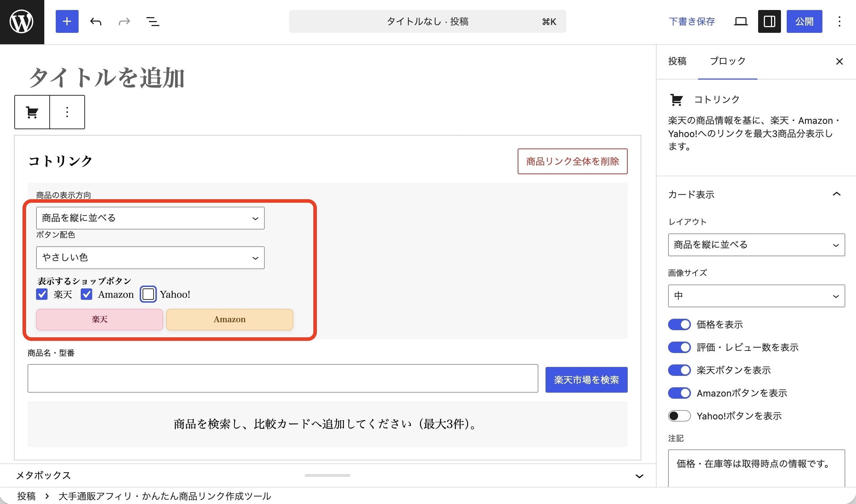Switch to the 投稿 sidebar tab
Screen dimensions: 856x504
coord(677,61)
